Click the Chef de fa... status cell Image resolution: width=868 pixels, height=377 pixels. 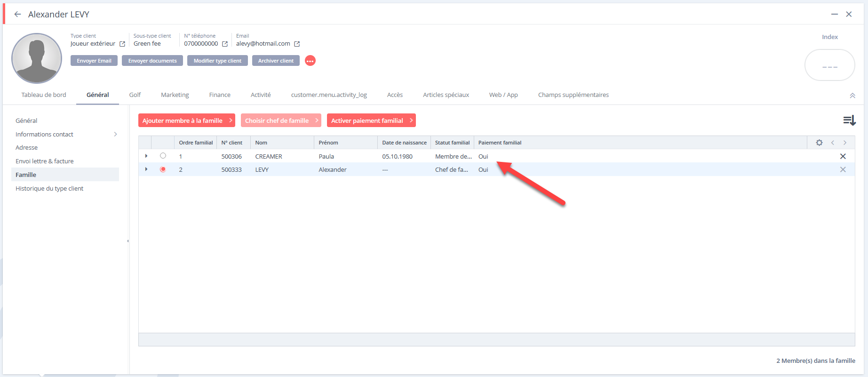(x=452, y=169)
